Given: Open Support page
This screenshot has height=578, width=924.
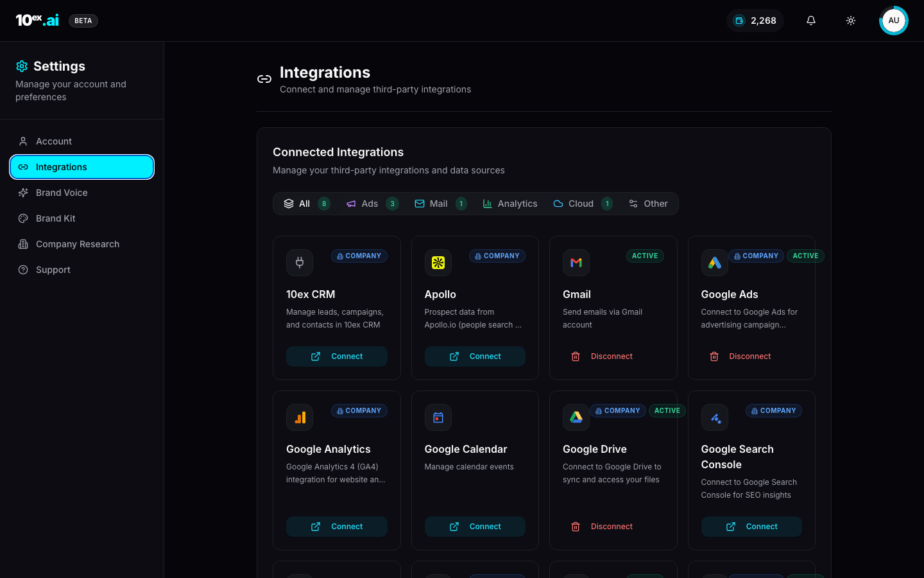Looking at the screenshot, I should 82,270.
